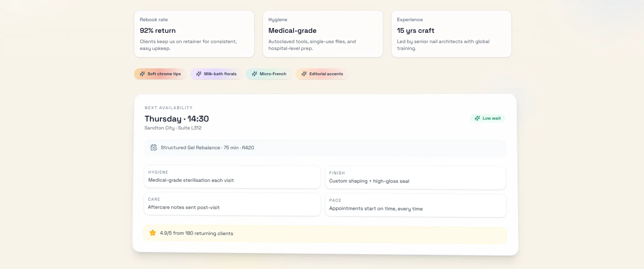Click the sparkle icon in Low wait badge
The width and height of the screenshot is (644, 269).
pos(477,118)
